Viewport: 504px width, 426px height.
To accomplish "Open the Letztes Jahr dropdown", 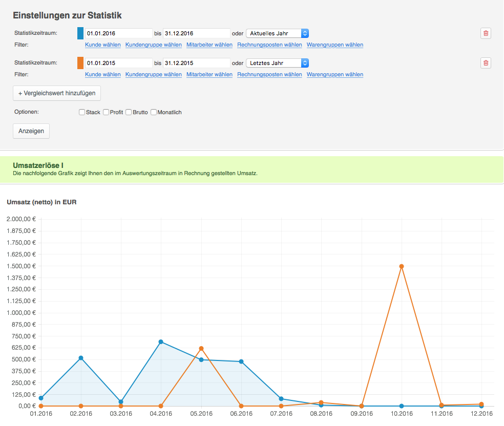I will click(278, 63).
